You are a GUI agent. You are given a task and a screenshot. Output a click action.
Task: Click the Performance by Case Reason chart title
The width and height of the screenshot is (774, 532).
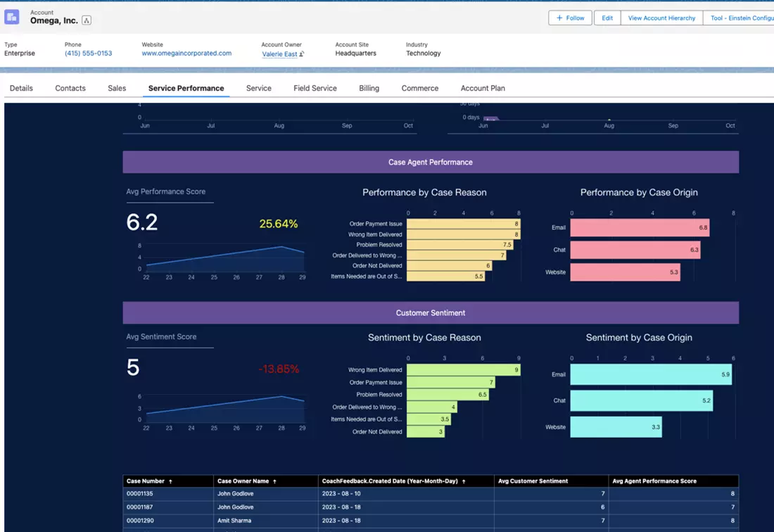(424, 193)
